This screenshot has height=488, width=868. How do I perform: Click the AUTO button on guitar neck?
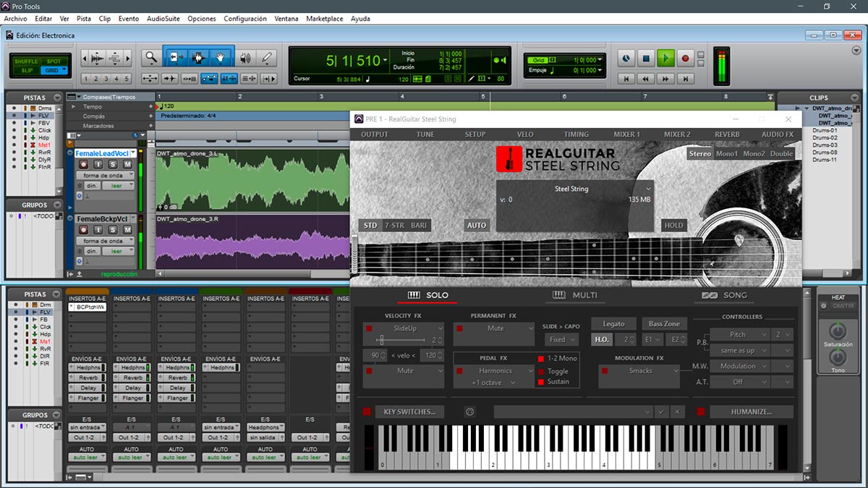pyautogui.click(x=477, y=226)
